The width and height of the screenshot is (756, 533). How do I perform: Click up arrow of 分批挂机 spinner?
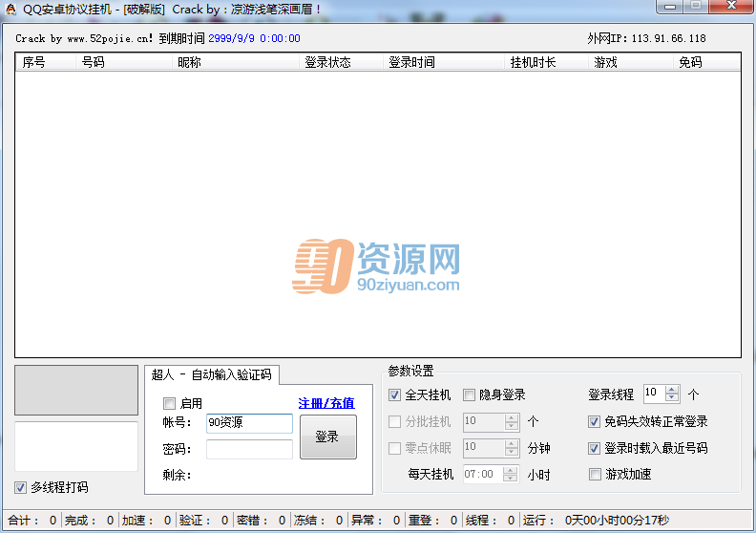(x=511, y=417)
